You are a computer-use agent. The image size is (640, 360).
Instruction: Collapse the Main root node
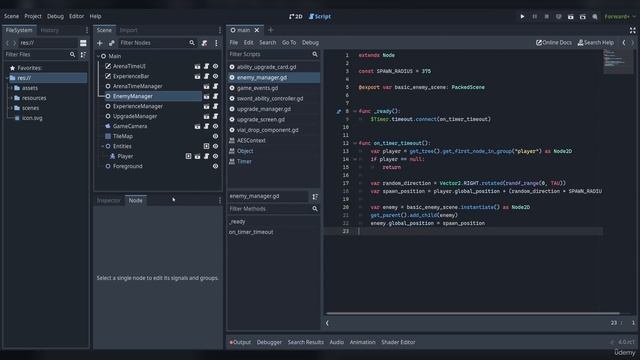click(x=98, y=56)
